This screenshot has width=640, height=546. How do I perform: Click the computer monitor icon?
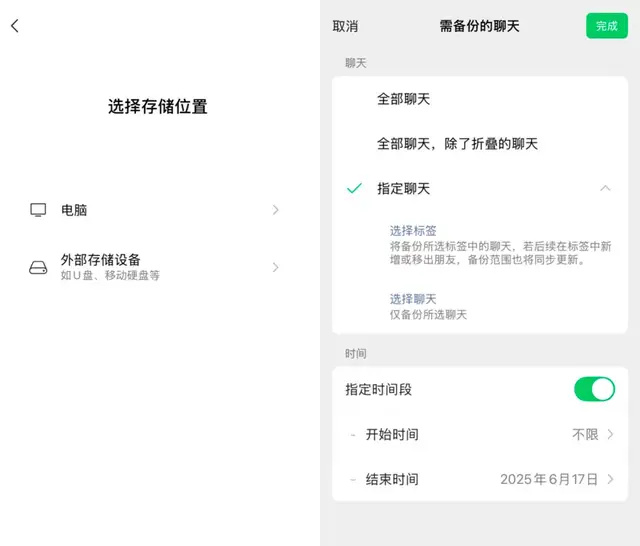tap(38, 210)
